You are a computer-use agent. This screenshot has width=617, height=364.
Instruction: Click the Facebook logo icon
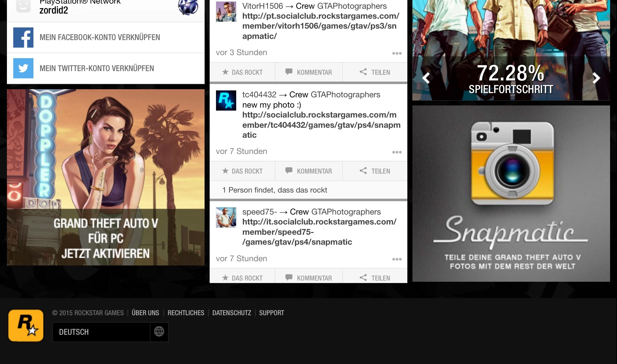tap(23, 38)
